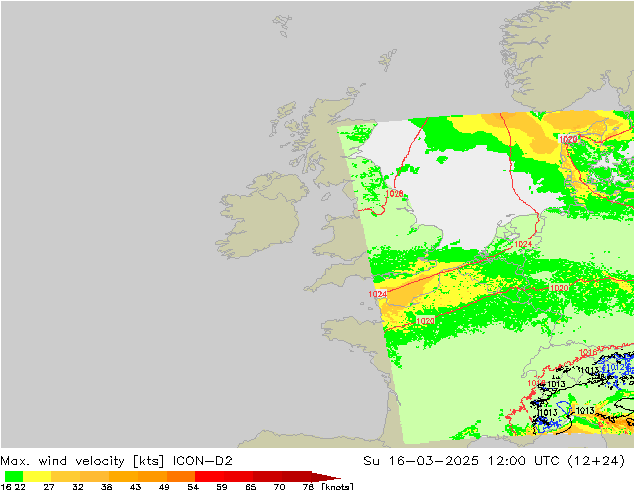Screen dimensions: 634x490
Task: Select the 'ICON-D2' model name text
Action: pyautogui.click(x=202, y=461)
